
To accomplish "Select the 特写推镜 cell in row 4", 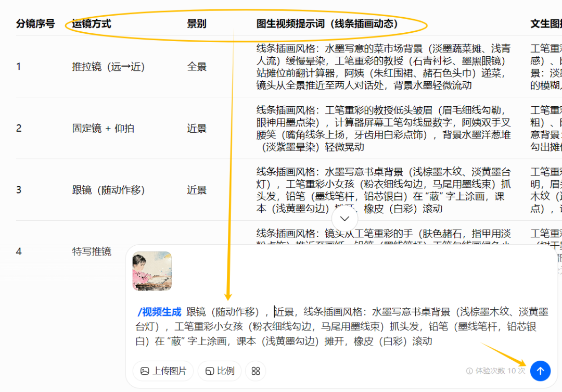I will 92,252.
